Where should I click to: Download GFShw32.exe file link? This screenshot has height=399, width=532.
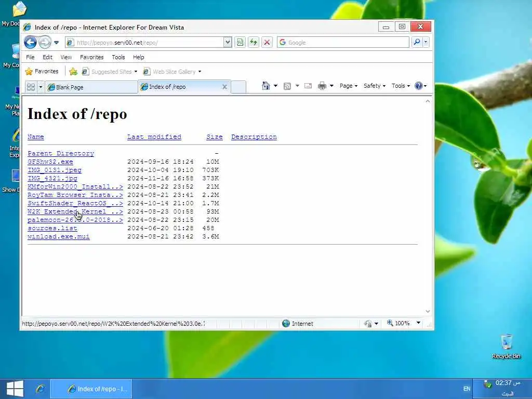50,162
